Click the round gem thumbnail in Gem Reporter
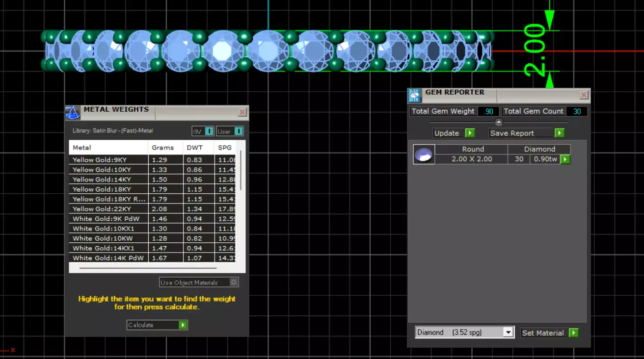 [x=424, y=154]
